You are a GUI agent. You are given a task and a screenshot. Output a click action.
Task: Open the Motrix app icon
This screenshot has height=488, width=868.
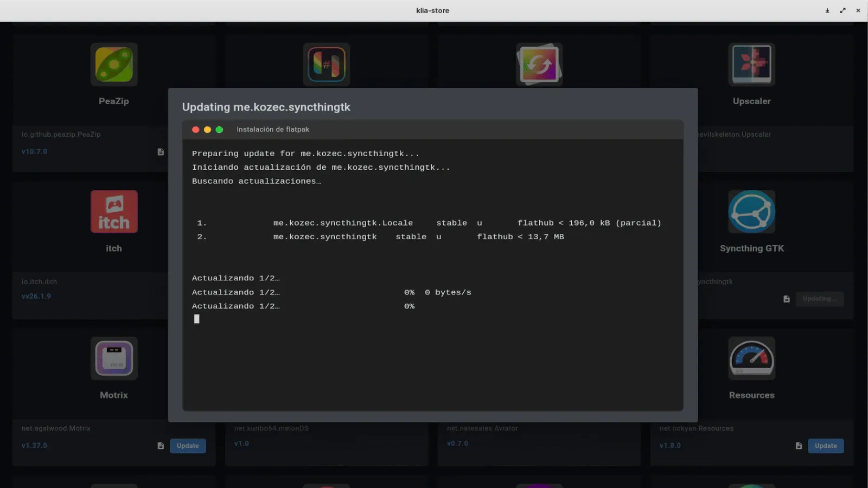[x=114, y=358]
